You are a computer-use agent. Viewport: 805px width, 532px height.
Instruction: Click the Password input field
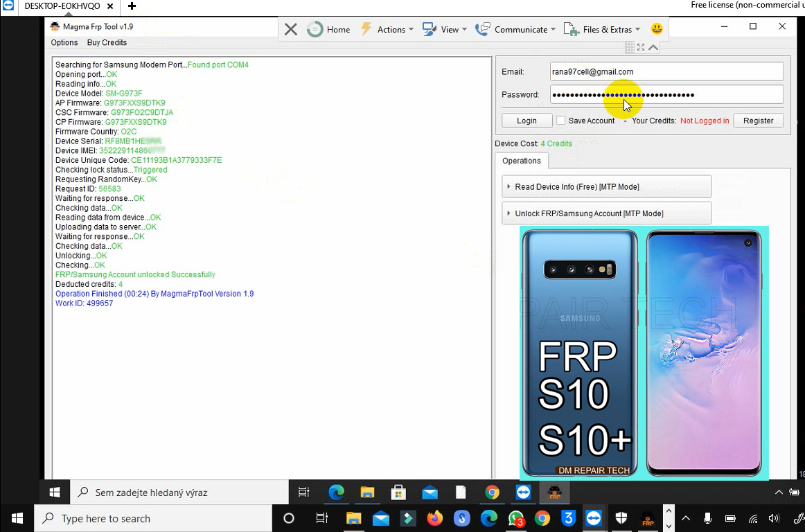pos(666,94)
